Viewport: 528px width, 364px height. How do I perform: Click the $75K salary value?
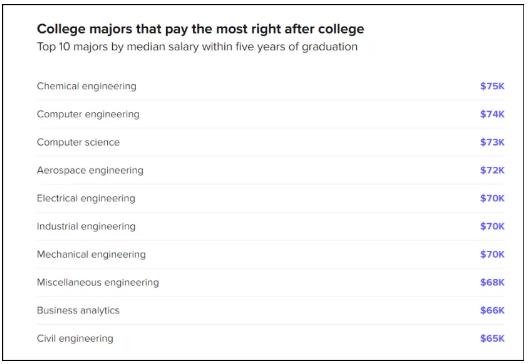click(492, 86)
